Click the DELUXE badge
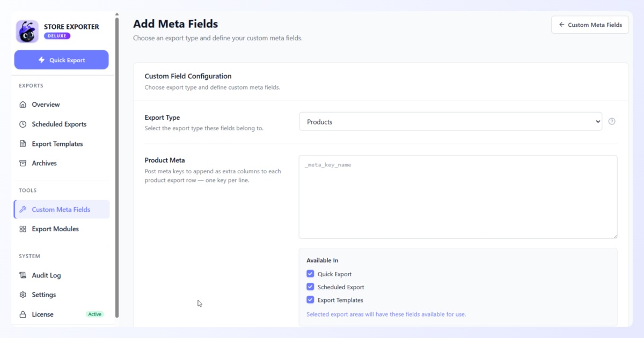Screen dimensions: 644x338 click(x=57, y=36)
